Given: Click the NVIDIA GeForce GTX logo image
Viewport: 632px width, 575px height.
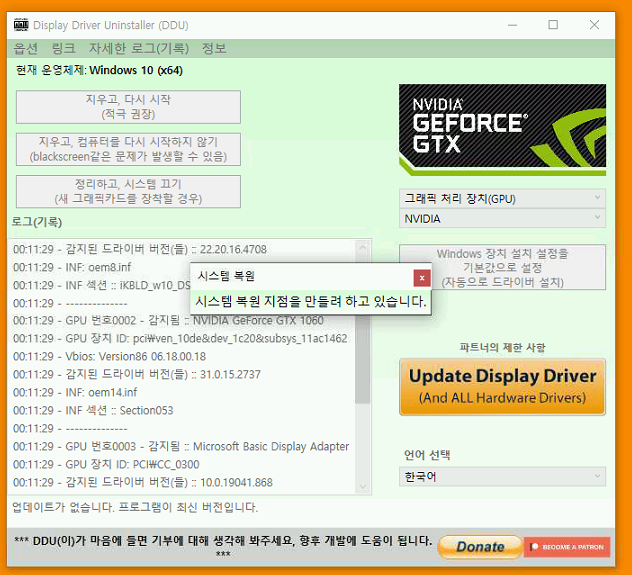Looking at the screenshot, I should (502, 130).
